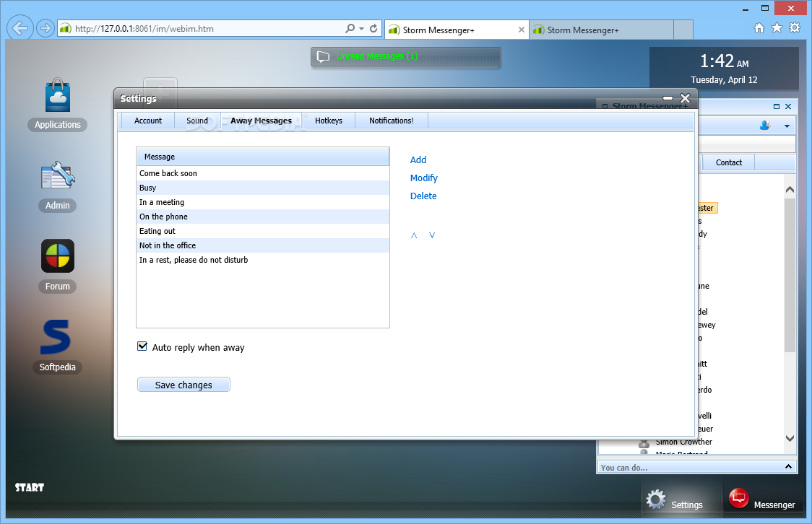812x524 pixels.
Task: Close the Settings dialog
Action: coord(685,98)
